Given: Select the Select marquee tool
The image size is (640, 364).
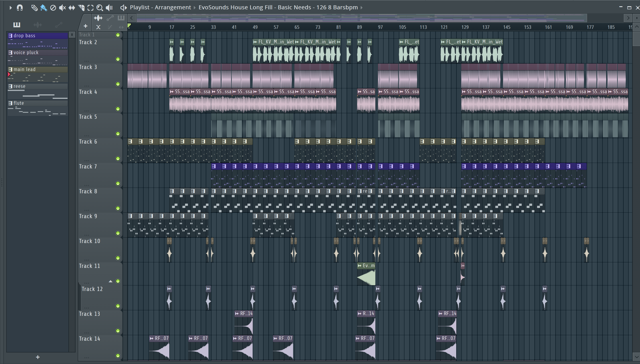Looking at the screenshot, I should tap(90, 8).
